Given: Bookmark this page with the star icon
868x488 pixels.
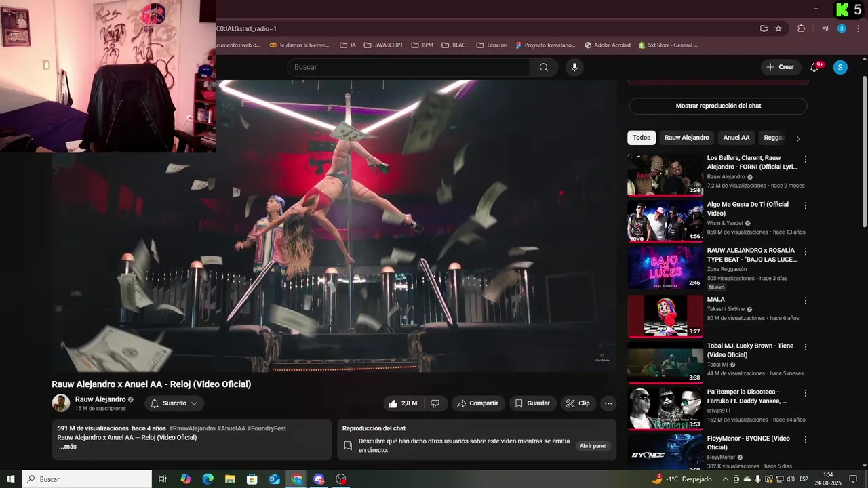Looking at the screenshot, I should (x=778, y=28).
